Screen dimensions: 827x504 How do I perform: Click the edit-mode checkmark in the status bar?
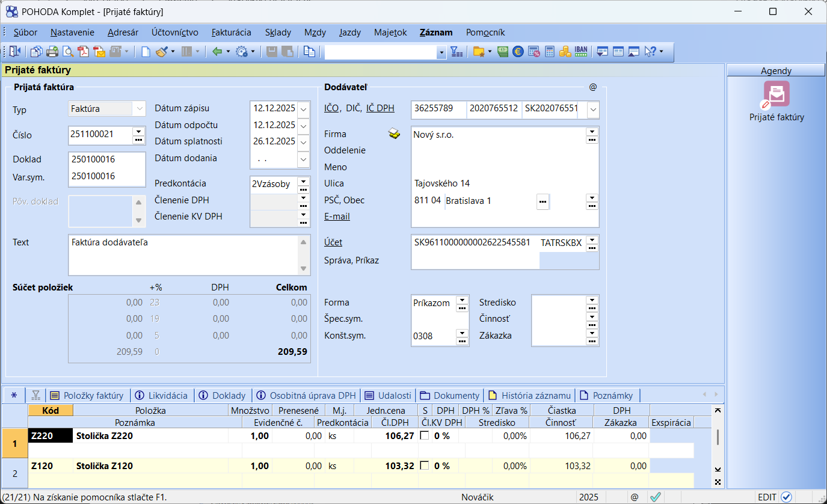click(785, 497)
